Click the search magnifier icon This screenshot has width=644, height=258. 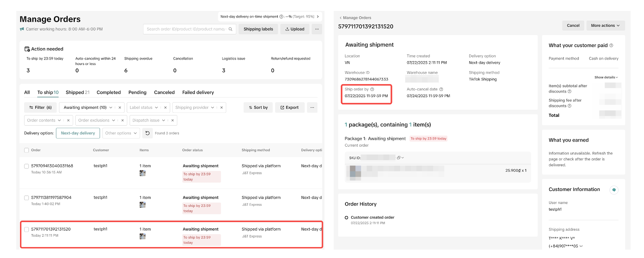click(x=230, y=29)
